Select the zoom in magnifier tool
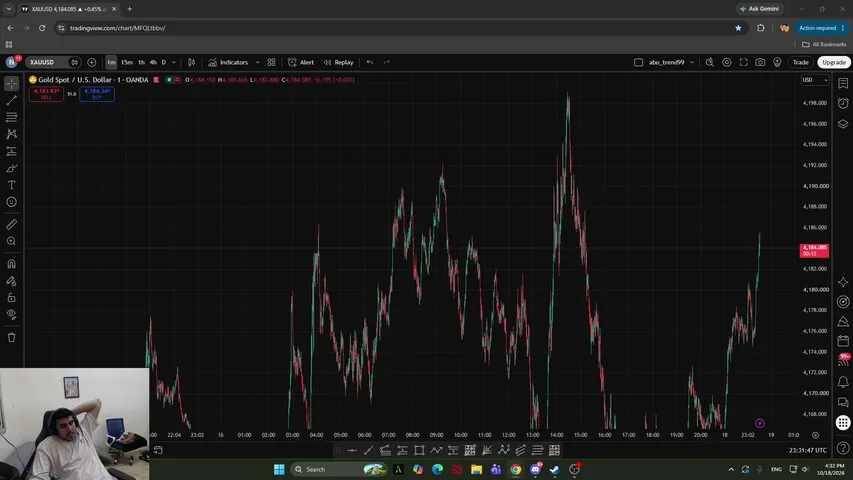Screen dimensions: 853x480 pyautogui.click(x=11, y=241)
